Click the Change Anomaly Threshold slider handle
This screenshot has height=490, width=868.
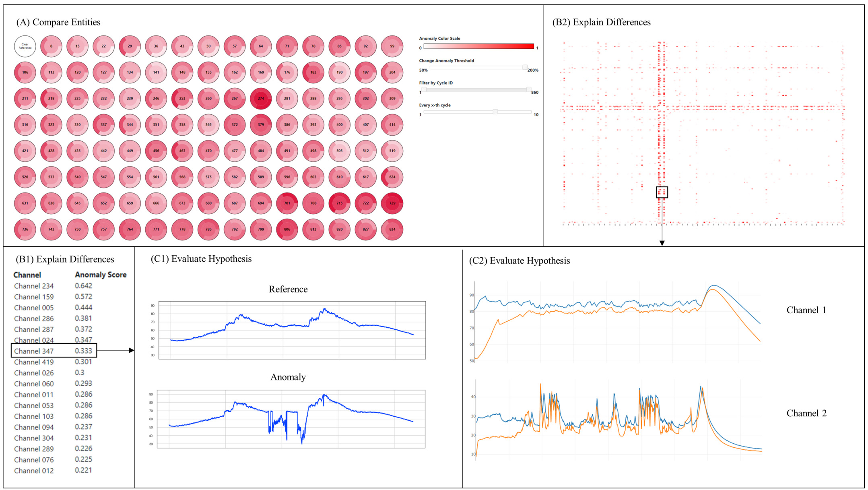[x=525, y=67]
